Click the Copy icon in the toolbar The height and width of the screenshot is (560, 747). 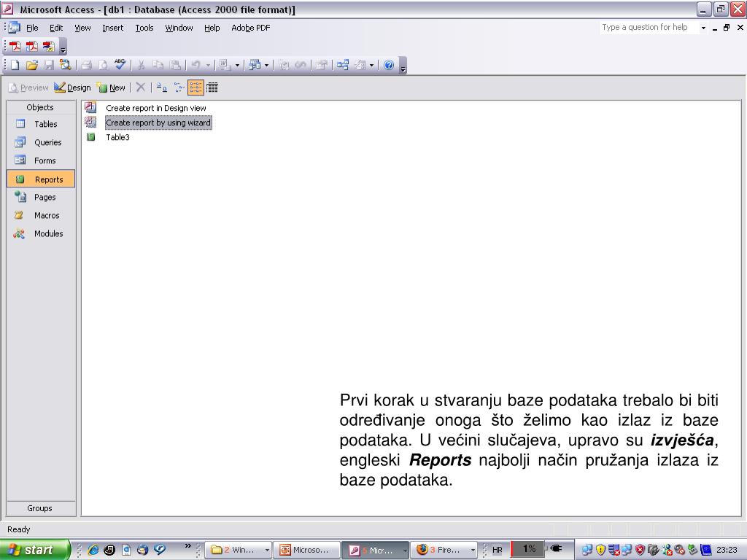[158, 65]
